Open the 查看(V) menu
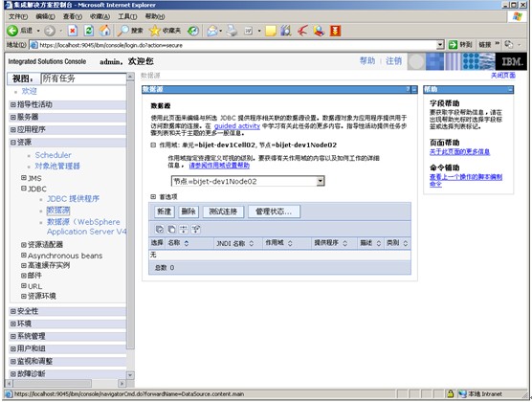The image size is (532, 402). coord(73,16)
